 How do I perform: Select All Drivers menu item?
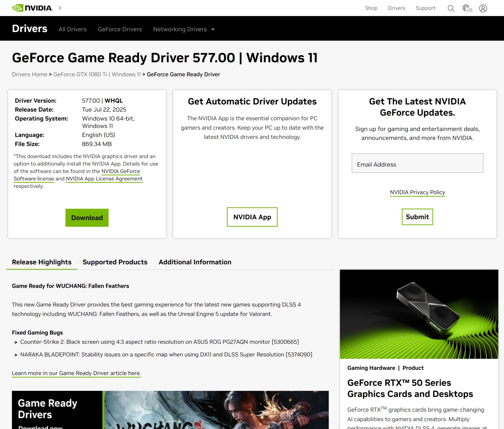[x=72, y=29]
